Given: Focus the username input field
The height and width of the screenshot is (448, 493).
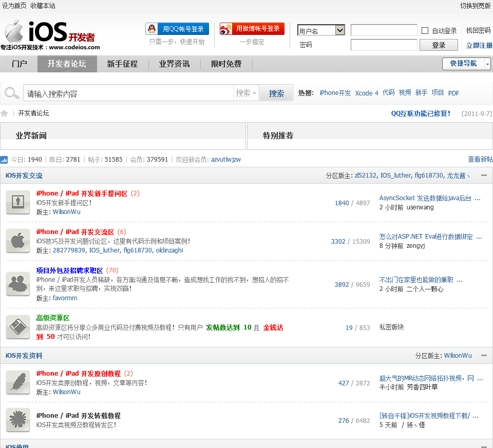Looking at the screenshot, I should pos(384,30).
